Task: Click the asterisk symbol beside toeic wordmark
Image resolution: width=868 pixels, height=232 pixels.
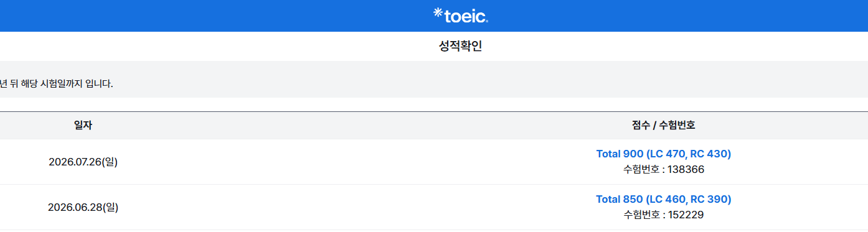Action: point(438,12)
